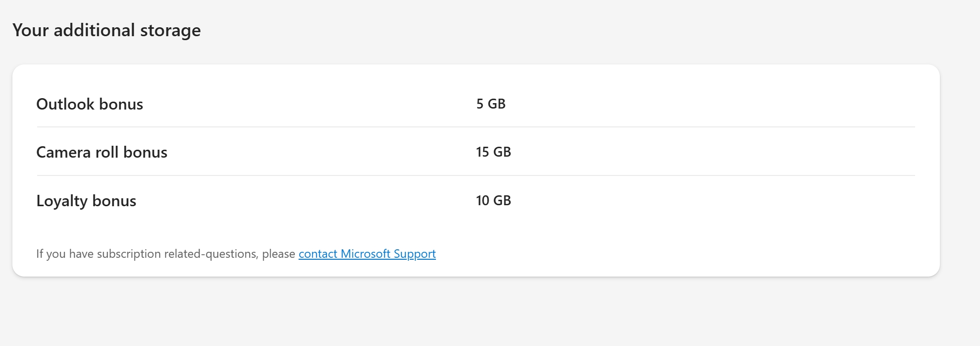The width and height of the screenshot is (980, 346).
Task: Select the Outlook bonus row label
Action: pyautogui.click(x=90, y=104)
